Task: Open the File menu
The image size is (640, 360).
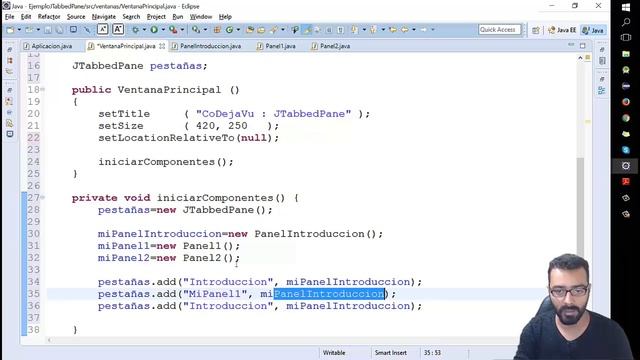Action: pyautogui.click(x=9, y=17)
